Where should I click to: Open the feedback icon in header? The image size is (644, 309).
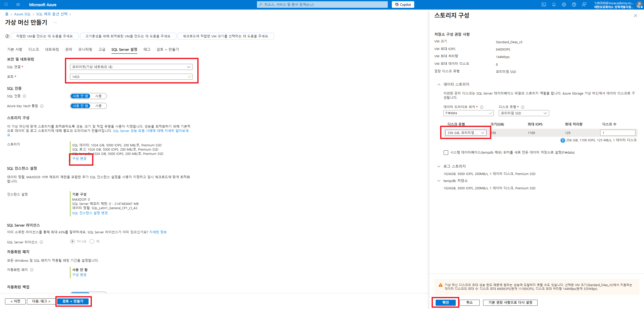584,5
